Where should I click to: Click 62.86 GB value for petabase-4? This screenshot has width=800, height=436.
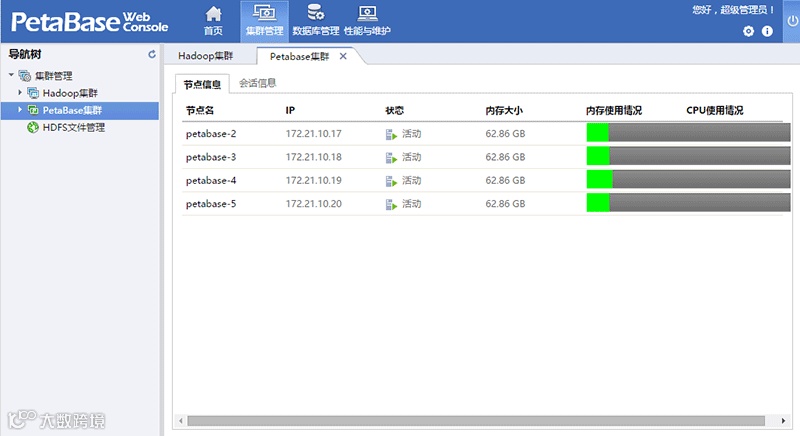point(505,181)
